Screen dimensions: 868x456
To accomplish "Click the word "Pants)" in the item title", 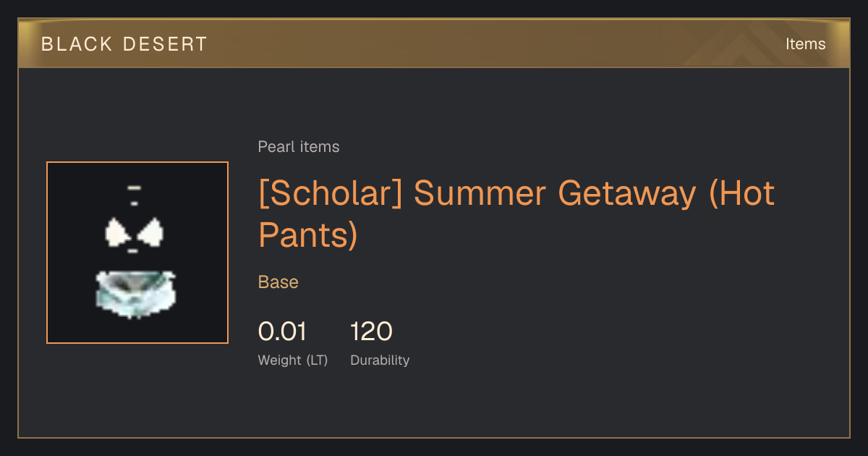I will coord(308,235).
